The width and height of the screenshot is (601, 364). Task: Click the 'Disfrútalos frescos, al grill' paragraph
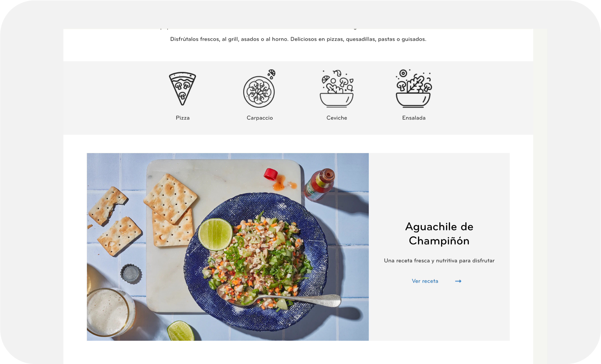(x=298, y=39)
